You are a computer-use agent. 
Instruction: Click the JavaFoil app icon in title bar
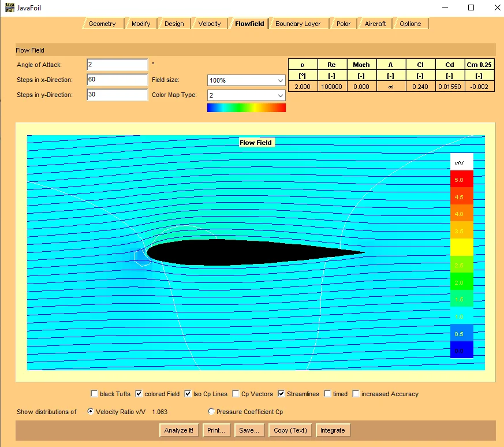pos(10,8)
